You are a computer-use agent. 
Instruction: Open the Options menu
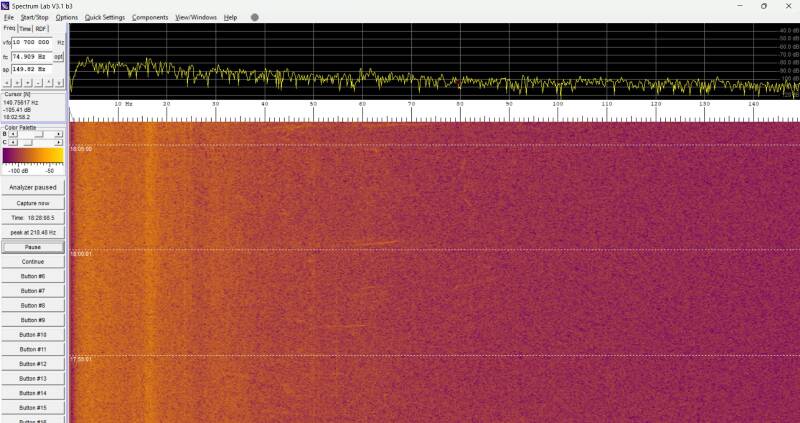[x=67, y=17]
